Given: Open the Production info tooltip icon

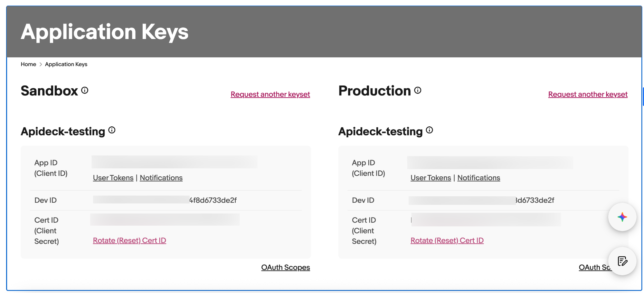Looking at the screenshot, I should pos(418,91).
